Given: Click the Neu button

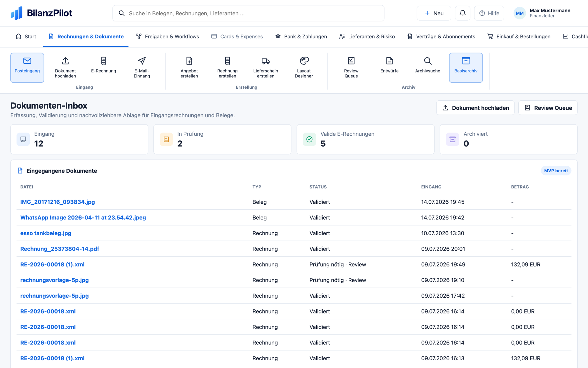Looking at the screenshot, I should click(434, 13).
